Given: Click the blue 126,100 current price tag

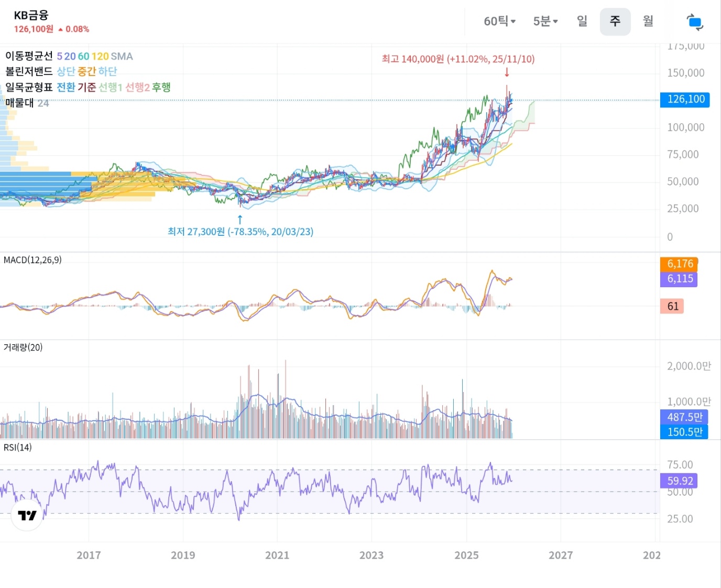Looking at the screenshot, I should tap(685, 100).
